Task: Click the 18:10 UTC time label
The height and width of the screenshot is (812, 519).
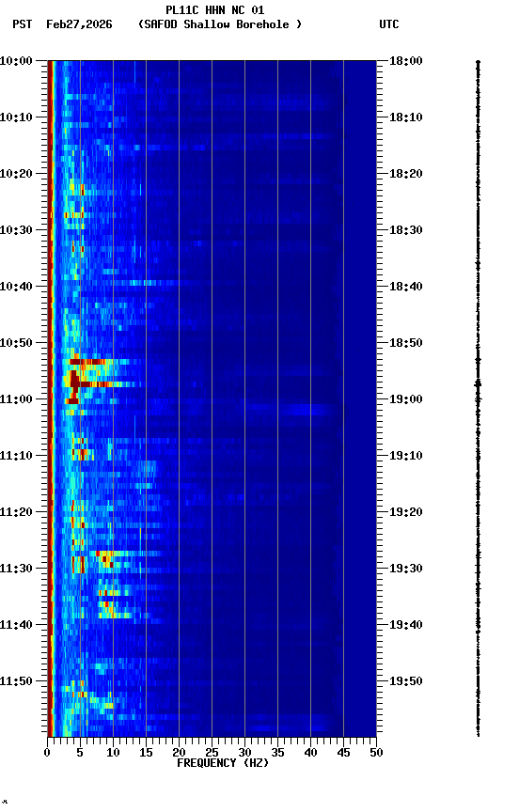Action: 406,117
